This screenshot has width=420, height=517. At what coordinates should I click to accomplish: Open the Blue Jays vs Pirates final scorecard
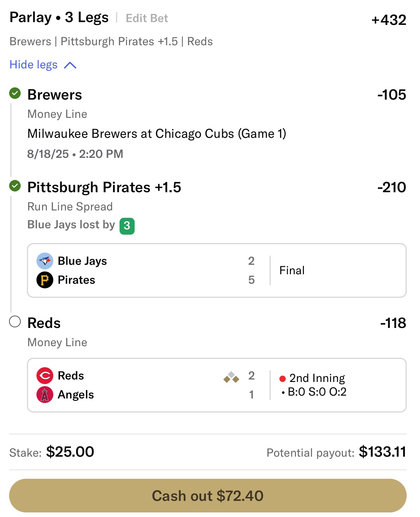(x=217, y=270)
